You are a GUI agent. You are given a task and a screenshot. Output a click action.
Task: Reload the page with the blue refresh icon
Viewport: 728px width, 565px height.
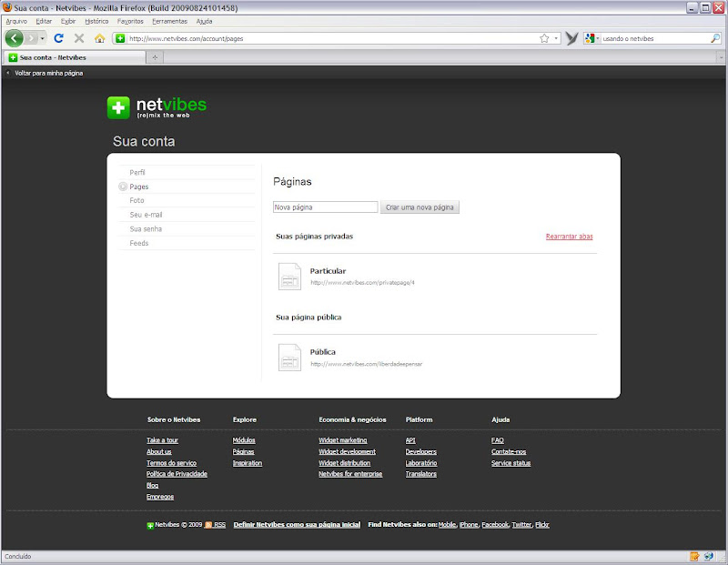[x=58, y=38]
